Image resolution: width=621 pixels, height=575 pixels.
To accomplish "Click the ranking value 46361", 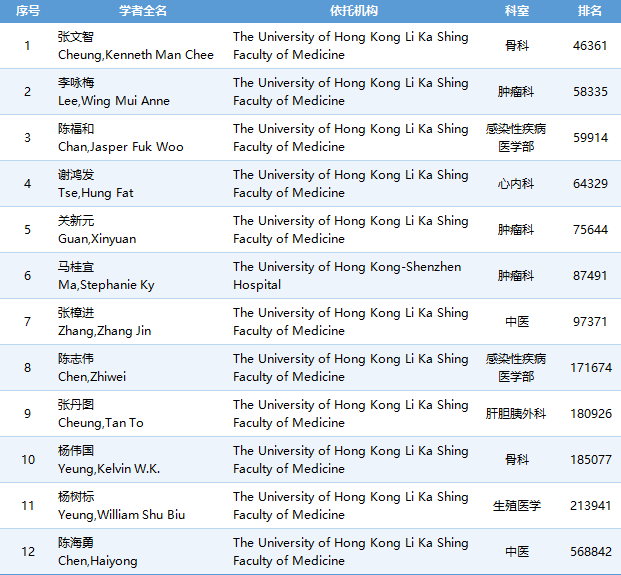I will [590, 46].
